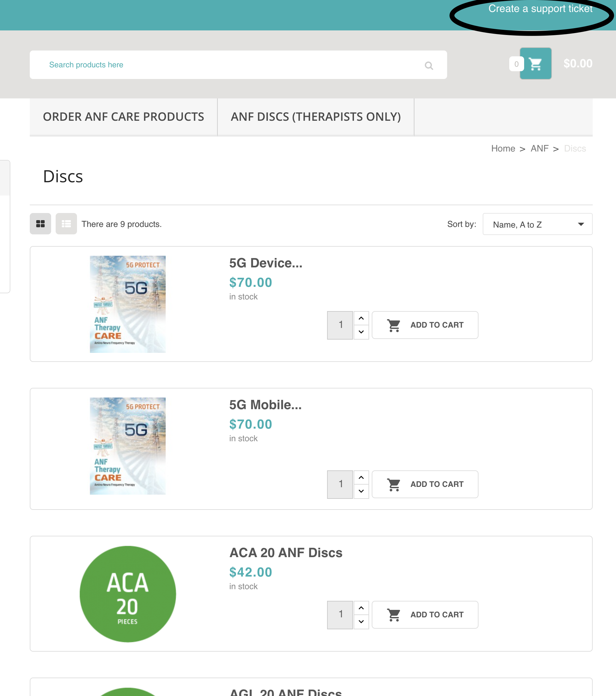616x696 pixels.
Task: Go to Home breadcrumb
Action: click(503, 149)
